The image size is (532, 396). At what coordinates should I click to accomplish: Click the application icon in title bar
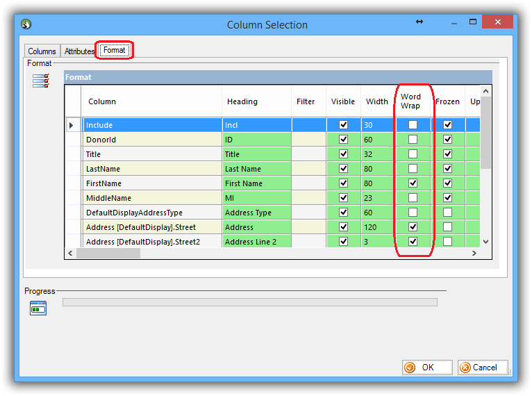tap(26, 25)
